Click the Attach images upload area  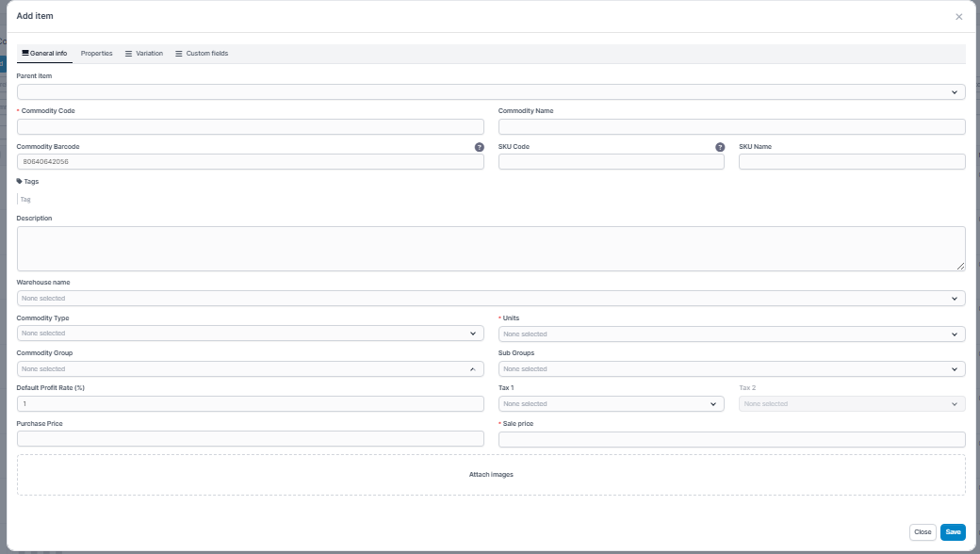[491, 475]
